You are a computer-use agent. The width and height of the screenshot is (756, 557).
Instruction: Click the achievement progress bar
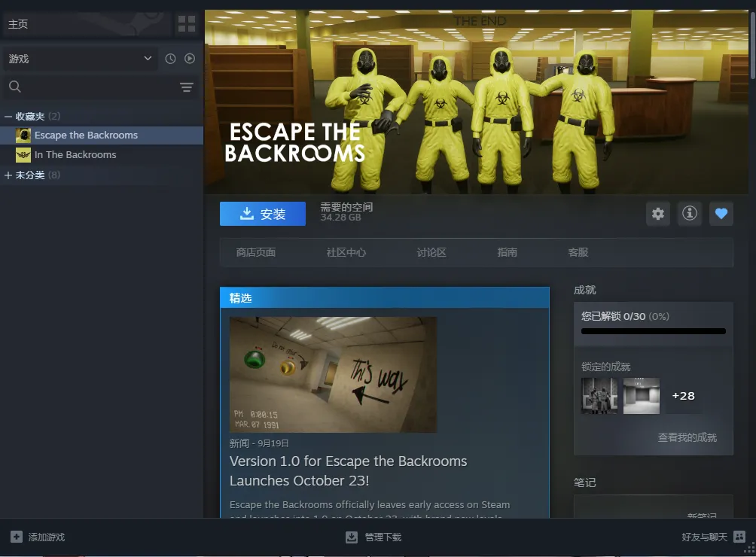(653, 331)
